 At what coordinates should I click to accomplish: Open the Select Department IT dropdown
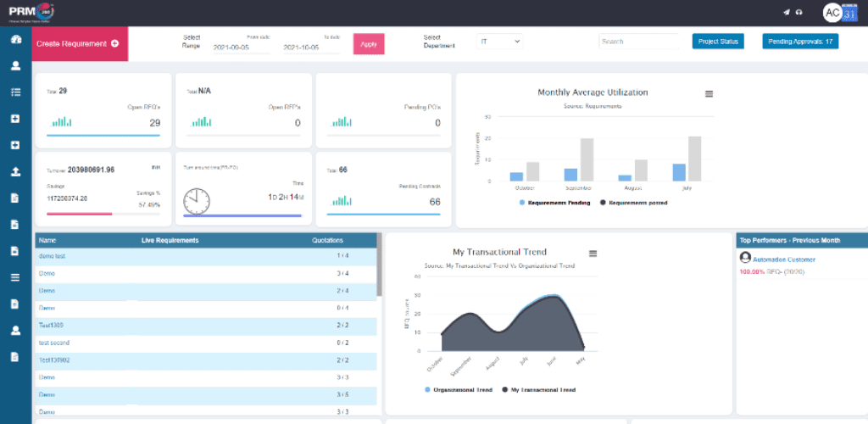499,42
